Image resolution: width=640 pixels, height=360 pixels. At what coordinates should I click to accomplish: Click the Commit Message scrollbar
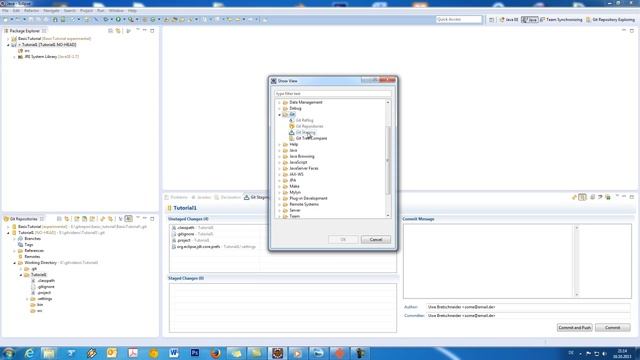pyautogui.click(x=577, y=261)
